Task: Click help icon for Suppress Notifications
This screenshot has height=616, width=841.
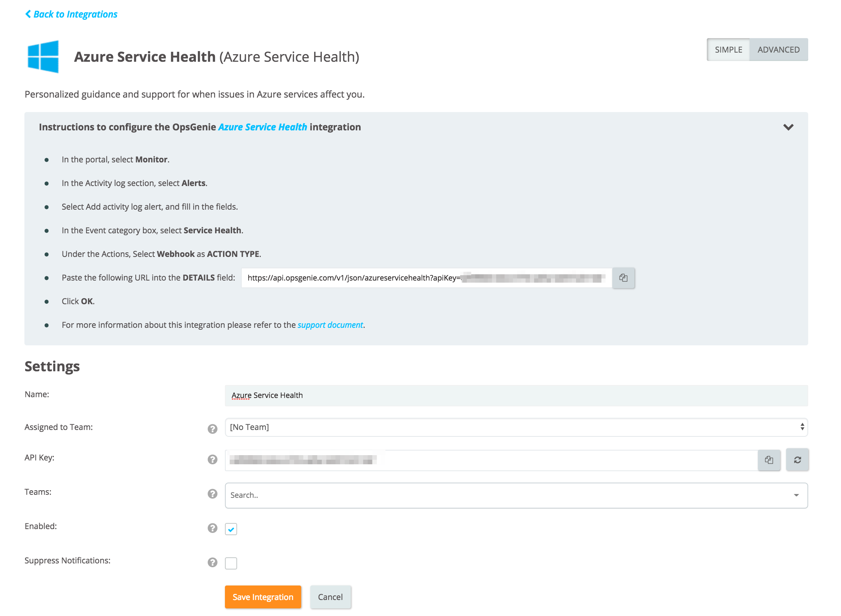Action: (212, 562)
